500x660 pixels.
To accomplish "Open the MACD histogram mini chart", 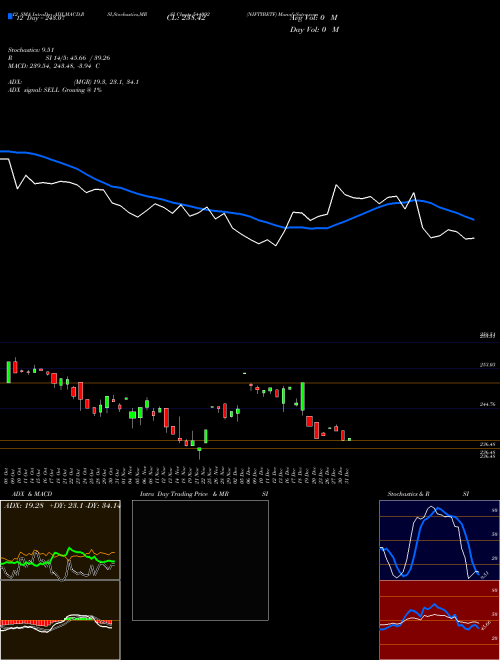I will [x=60, y=620].
